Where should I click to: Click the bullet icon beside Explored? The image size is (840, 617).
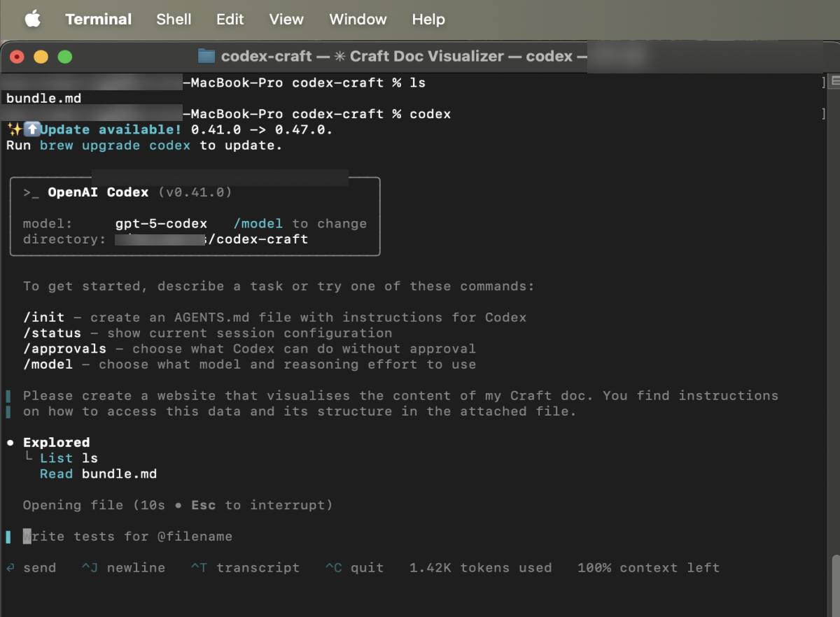coord(11,442)
